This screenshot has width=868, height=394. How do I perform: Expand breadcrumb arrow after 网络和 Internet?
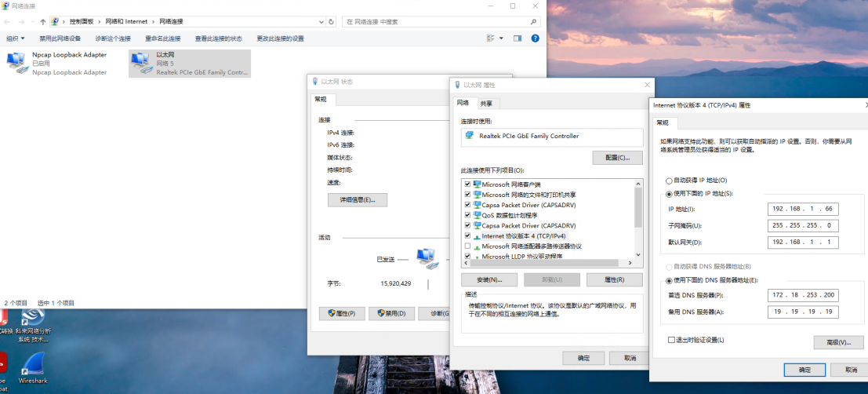tap(154, 22)
